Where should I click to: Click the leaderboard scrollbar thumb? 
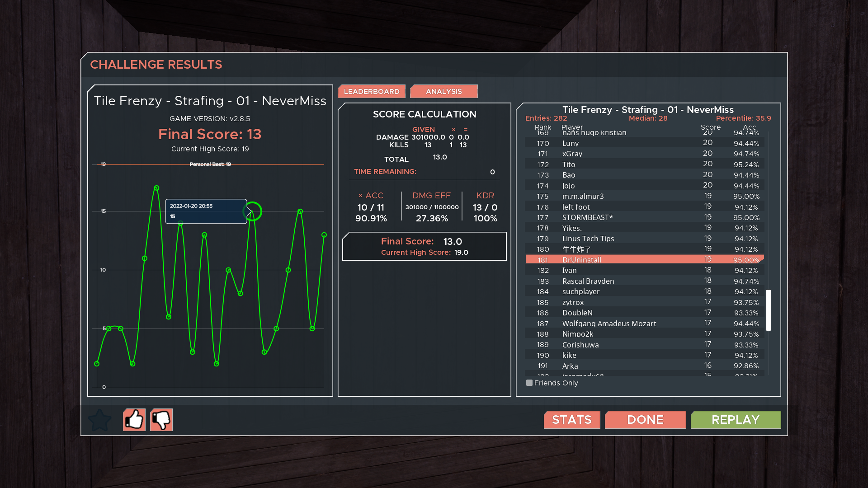(768, 310)
